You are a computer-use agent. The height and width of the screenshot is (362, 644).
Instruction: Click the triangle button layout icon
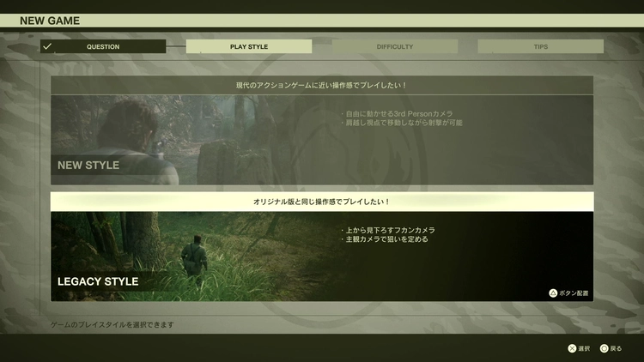click(553, 293)
